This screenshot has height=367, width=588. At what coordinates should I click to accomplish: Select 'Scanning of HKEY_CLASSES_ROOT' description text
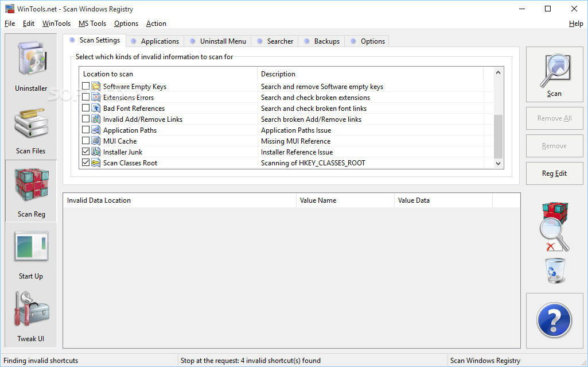coord(313,163)
